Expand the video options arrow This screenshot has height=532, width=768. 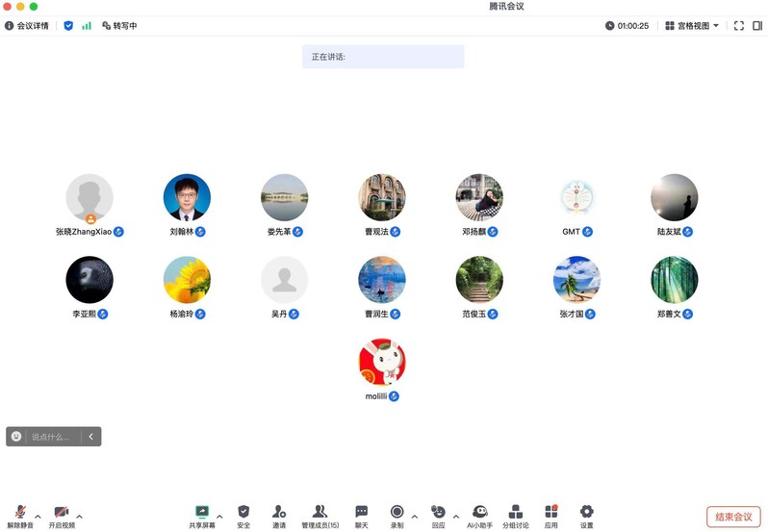click(x=79, y=517)
